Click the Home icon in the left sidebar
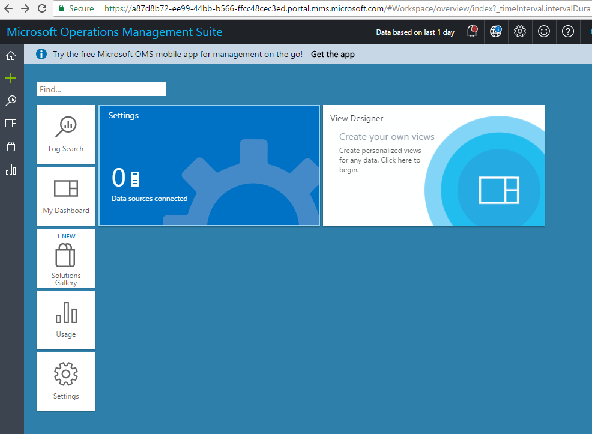The image size is (592, 434). click(11, 56)
